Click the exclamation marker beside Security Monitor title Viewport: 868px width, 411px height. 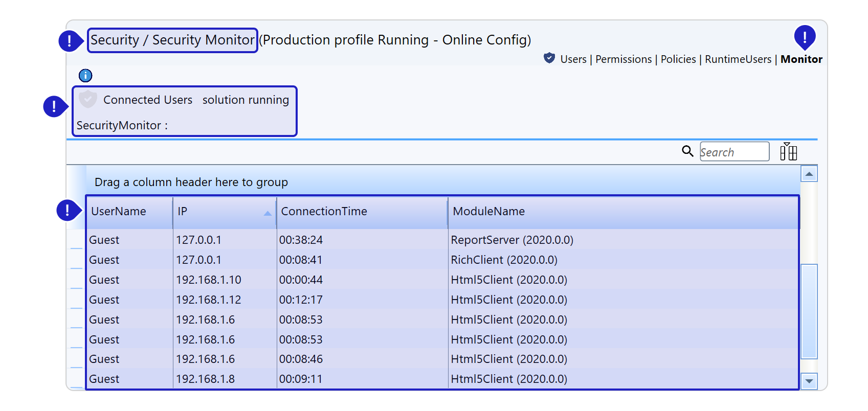coord(69,41)
